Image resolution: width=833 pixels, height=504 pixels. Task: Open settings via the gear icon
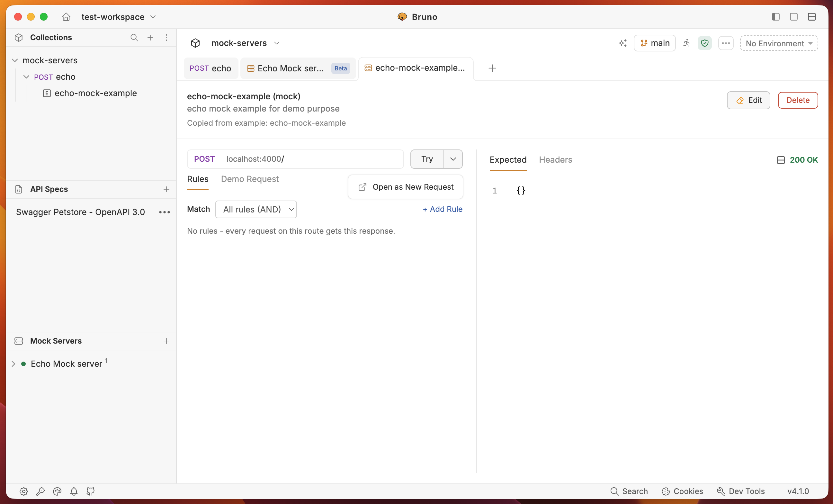[x=24, y=491]
